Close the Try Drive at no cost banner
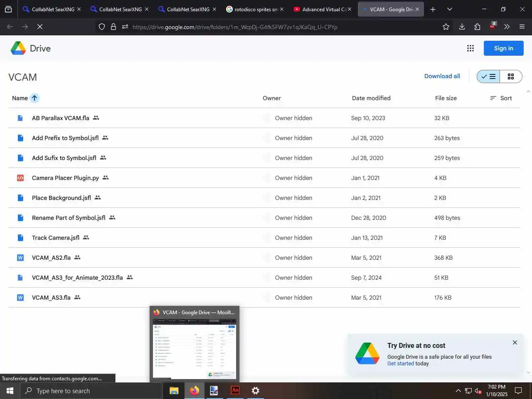Viewport: 532px width, 399px height. pyautogui.click(x=515, y=342)
